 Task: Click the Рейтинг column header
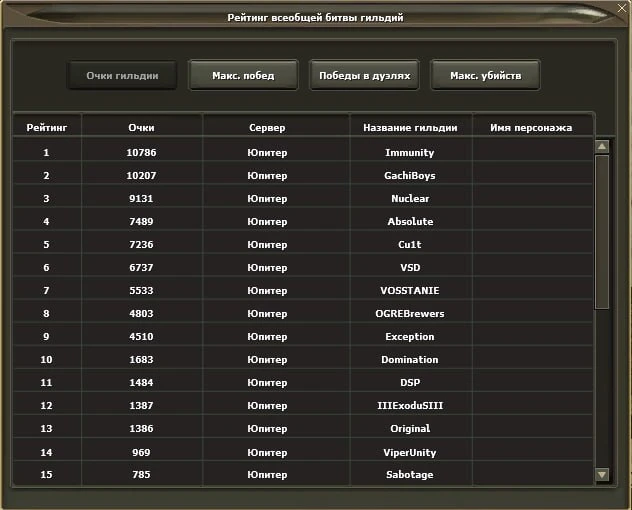coord(47,128)
